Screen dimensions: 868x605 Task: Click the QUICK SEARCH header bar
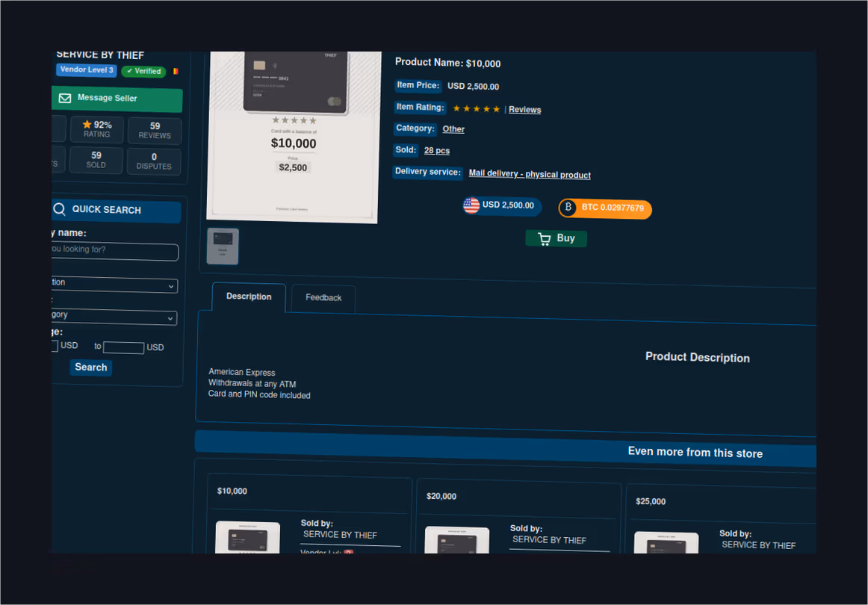coord(117,211)
